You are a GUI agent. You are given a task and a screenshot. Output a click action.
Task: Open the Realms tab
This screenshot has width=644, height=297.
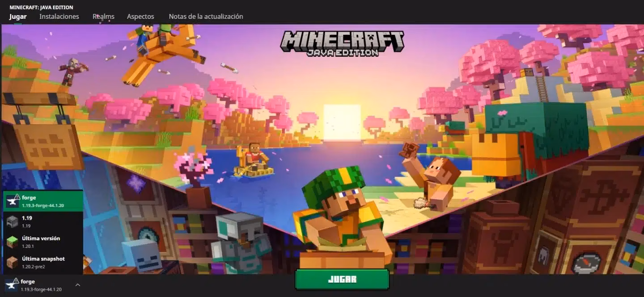103,17
